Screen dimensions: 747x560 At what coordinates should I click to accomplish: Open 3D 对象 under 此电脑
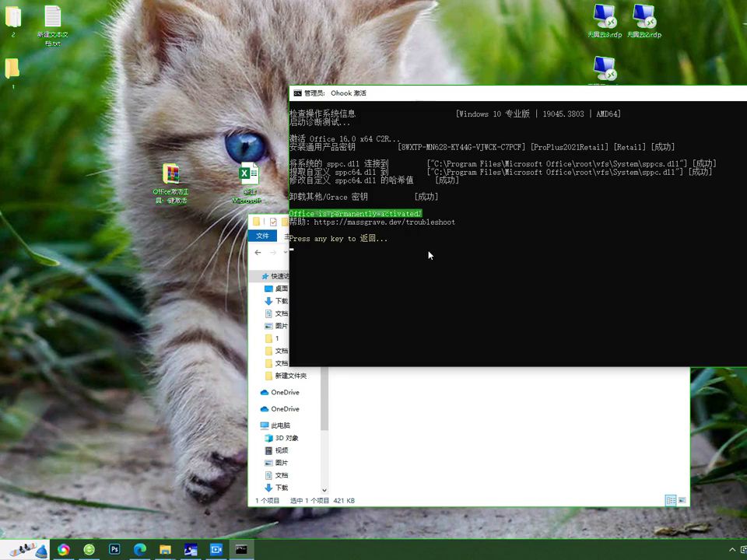(x=282, y=438)
